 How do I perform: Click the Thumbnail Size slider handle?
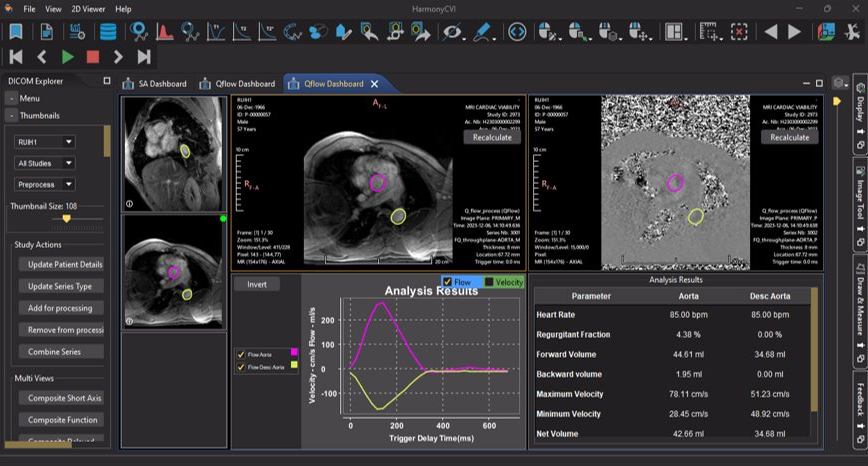[67, 217]
